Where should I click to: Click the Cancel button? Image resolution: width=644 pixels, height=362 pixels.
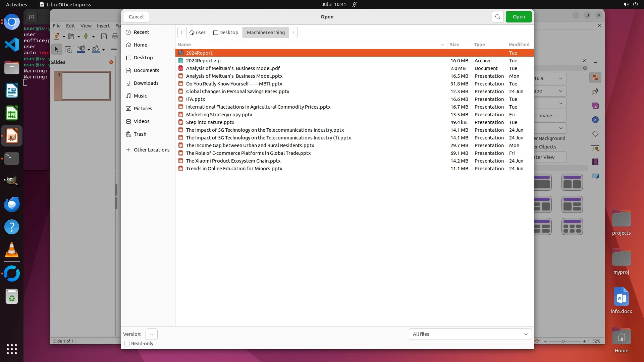point(136,17)
